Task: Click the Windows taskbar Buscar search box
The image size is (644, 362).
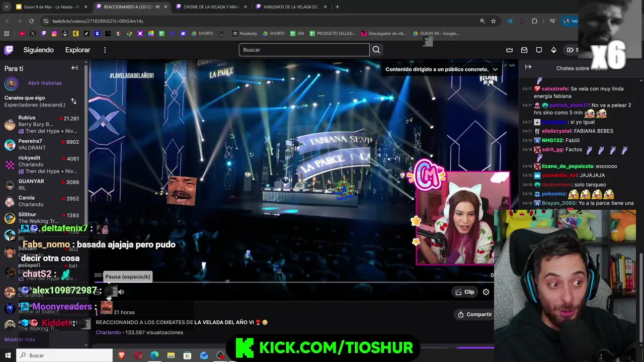Action: [x=65, y=355]
